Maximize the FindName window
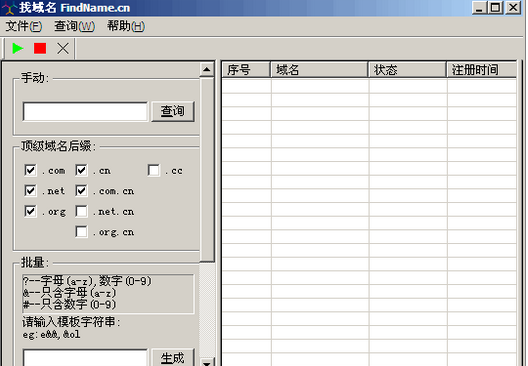This screenshot has height=366, width=528. click(496, 7)
